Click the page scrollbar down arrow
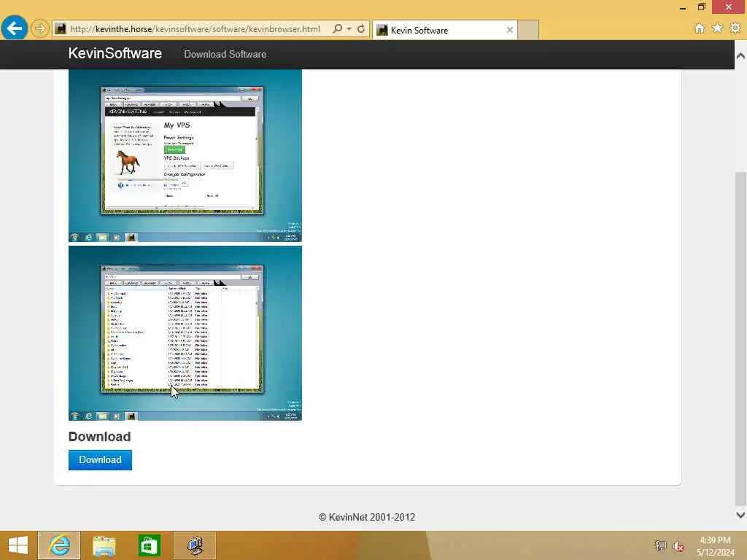747x560 pixels. tap(740, 515)
